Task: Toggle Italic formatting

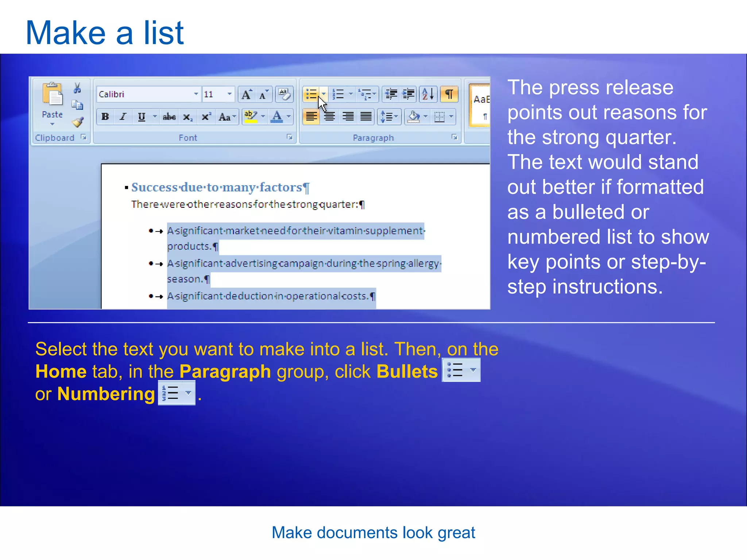Action: pyautogui.click(x=123, y=117)
